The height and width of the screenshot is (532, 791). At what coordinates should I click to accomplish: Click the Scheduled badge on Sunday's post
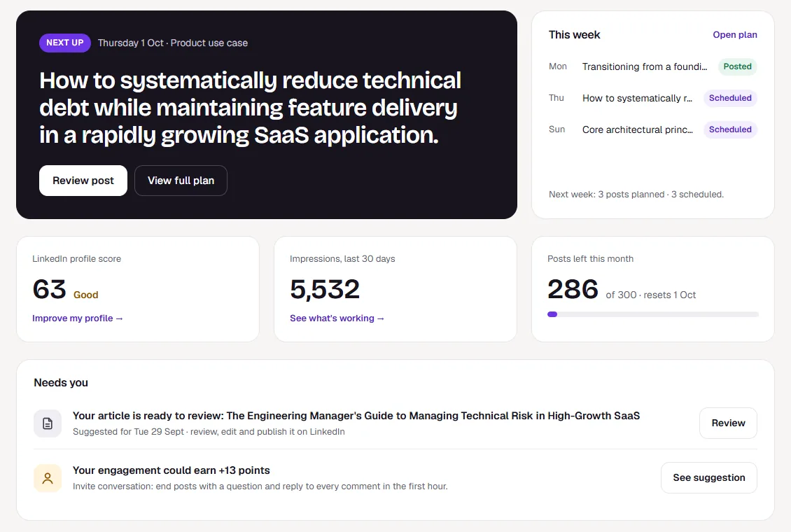730,129
